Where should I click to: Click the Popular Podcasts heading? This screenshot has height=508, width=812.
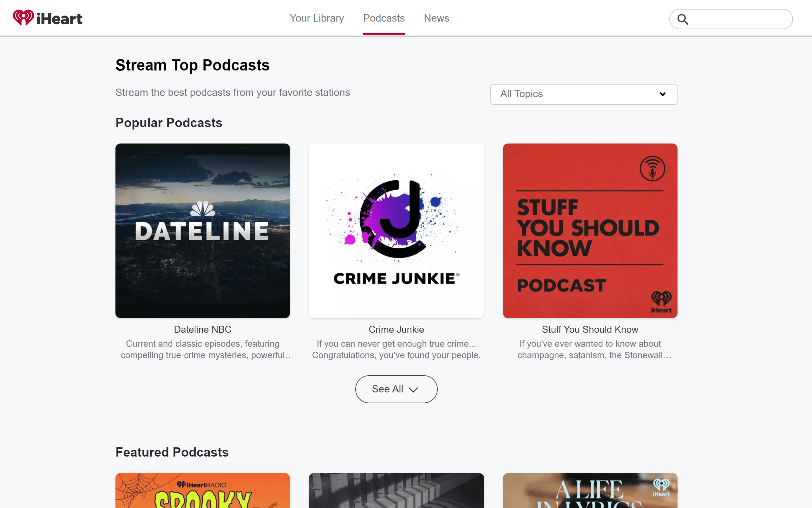169,123
